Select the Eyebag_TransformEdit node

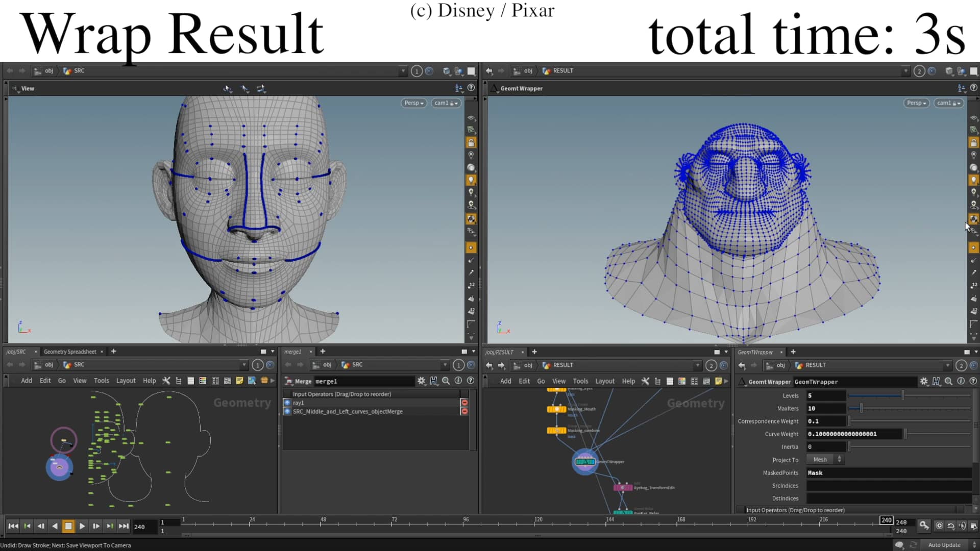(623, 488)
